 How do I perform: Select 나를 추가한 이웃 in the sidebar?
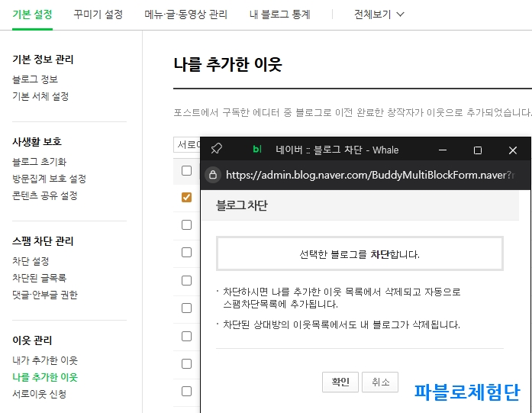pos(45,377)
